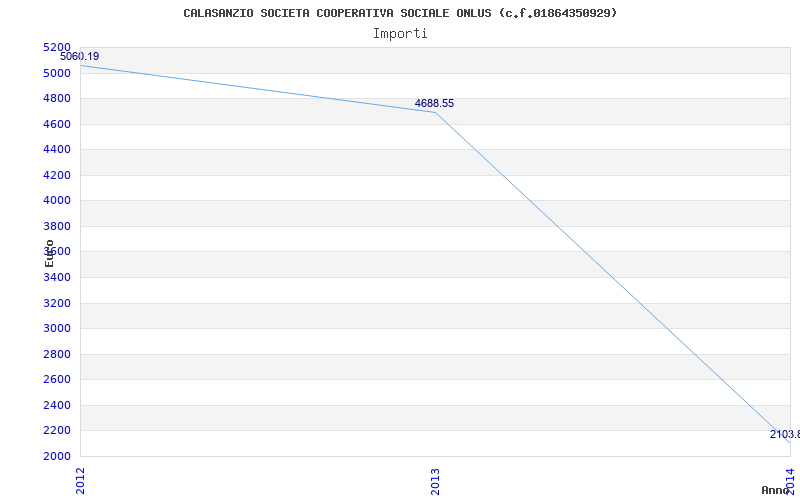800x500 pixels.
Task: Click the 4200 y-axis tick label
Action: 57,175
